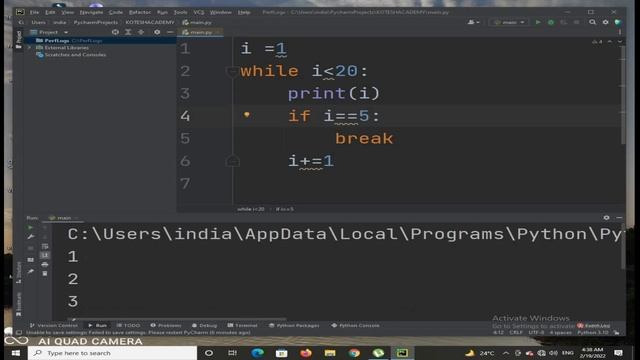Click the pin tab icon in Run panel

point(31,271)
